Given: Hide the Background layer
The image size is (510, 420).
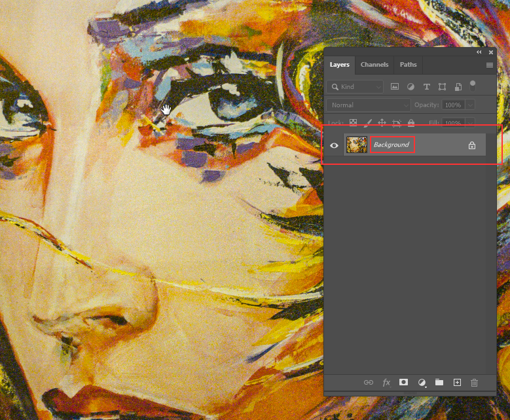Looking at the screenshot, I should click(x=334, y=145).
